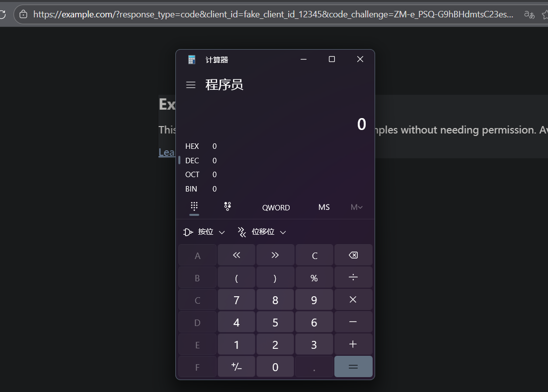Switch display to BIN binary mode

(x=191, y=189)
